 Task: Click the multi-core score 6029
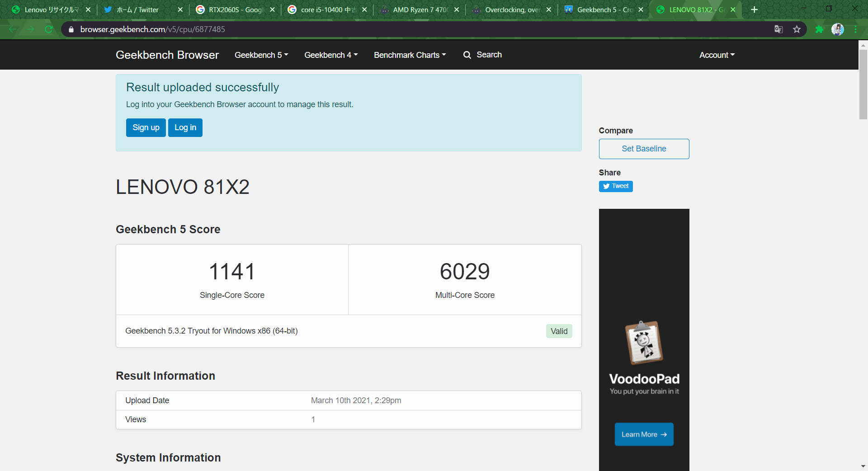click(x=465, y=272)
